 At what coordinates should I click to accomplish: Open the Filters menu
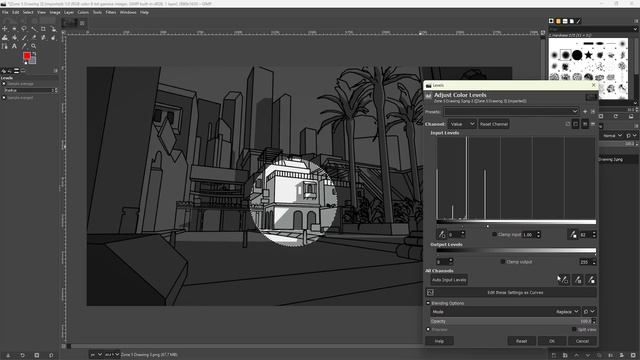coord(111,12)
